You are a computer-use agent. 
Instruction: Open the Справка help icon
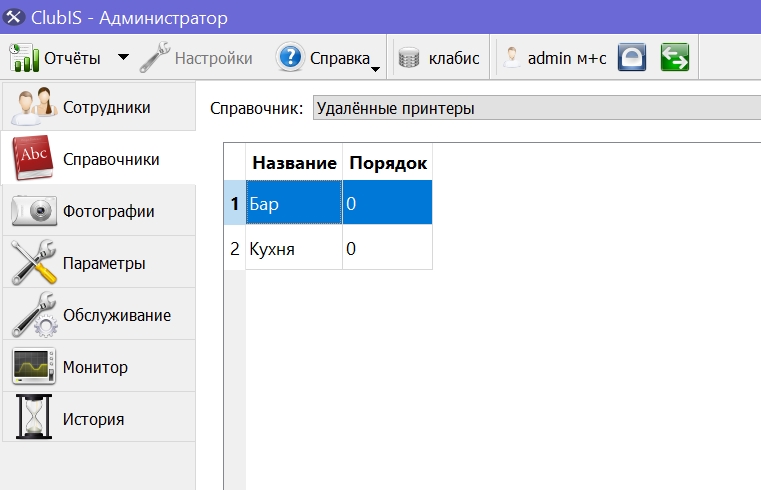[x=290, y=57]
